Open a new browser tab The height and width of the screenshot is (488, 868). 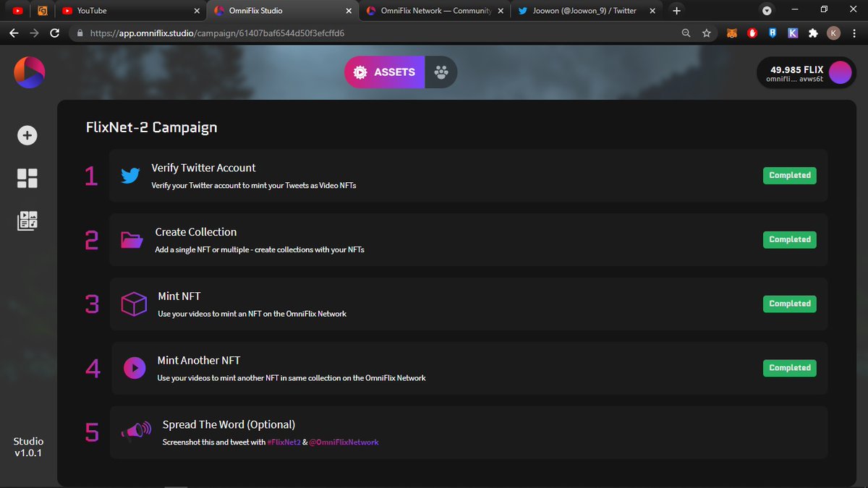point(676,11)
